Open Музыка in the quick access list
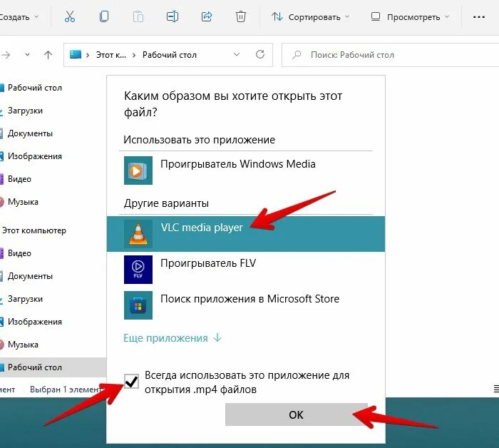 [23, 202]
